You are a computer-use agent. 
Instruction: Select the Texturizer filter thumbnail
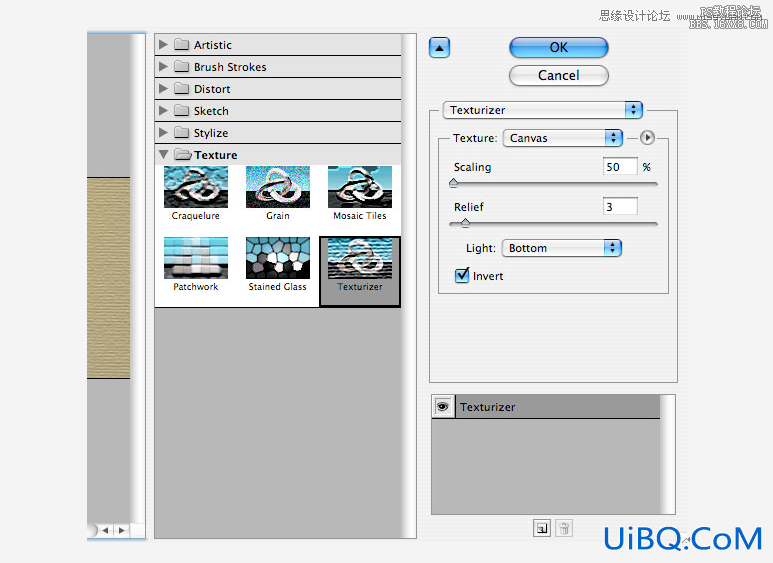(x=360, y=271)
